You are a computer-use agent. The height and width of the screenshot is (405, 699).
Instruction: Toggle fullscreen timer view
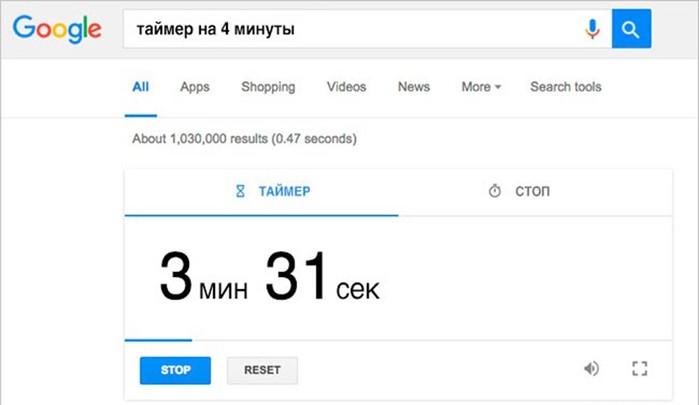(x=640, y=369)
